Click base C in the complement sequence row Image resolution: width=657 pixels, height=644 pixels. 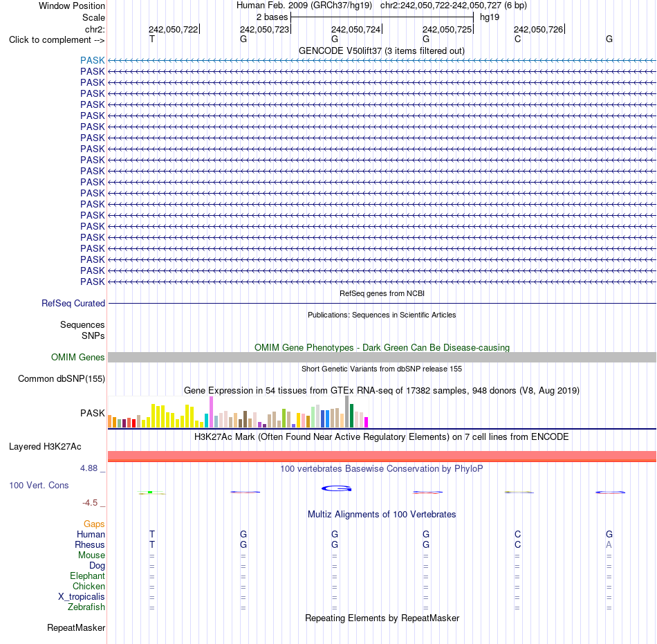[517, 39]
